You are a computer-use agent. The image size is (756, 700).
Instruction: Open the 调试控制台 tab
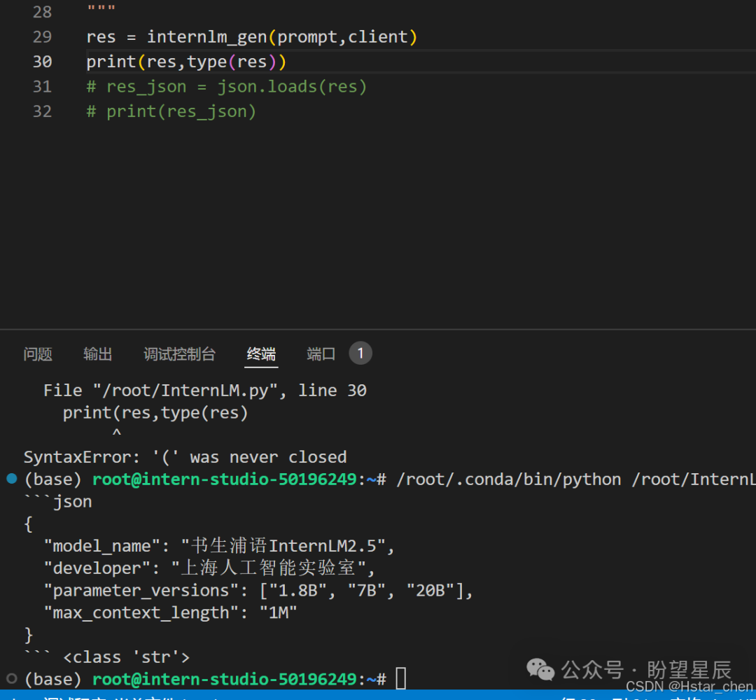tap(179, 354)
